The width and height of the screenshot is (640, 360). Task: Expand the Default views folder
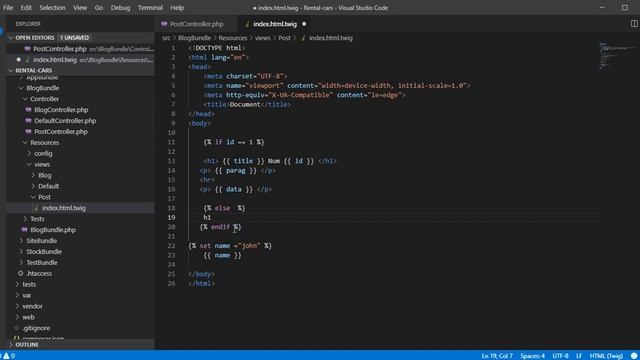(48, 186)
